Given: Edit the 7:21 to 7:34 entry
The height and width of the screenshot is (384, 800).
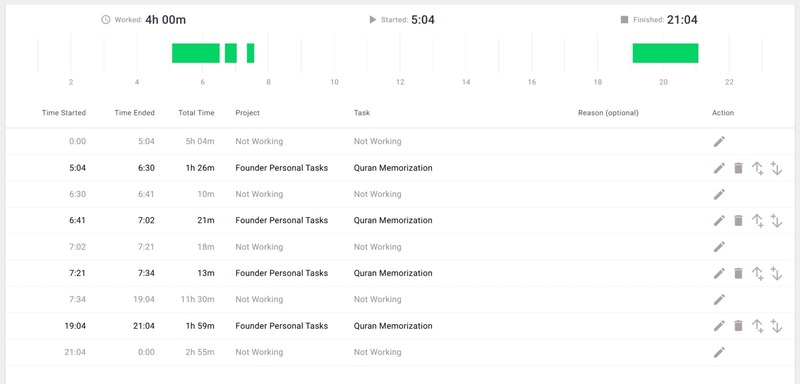Looking at the screenshot, I should tap(719, 273).
